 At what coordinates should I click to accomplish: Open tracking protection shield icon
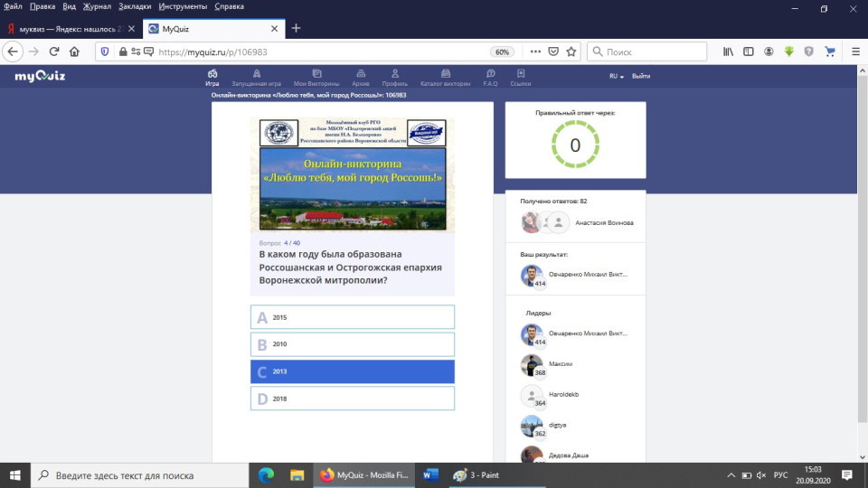tap(105, 52)
